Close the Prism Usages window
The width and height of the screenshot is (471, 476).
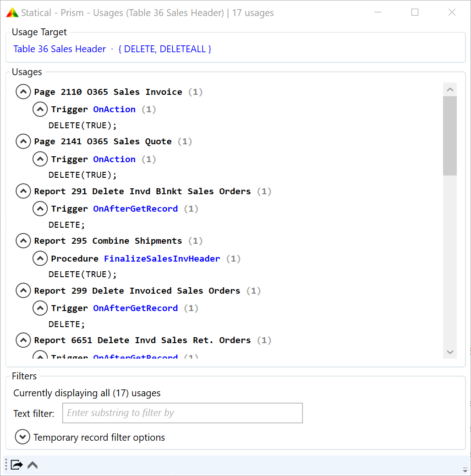tap(452, 12)
